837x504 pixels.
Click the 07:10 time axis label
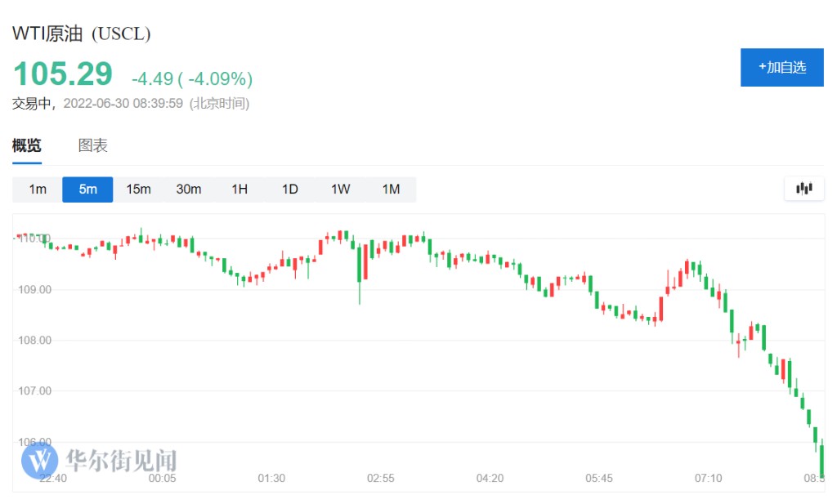pyautogui.click(x=708, y=478)
